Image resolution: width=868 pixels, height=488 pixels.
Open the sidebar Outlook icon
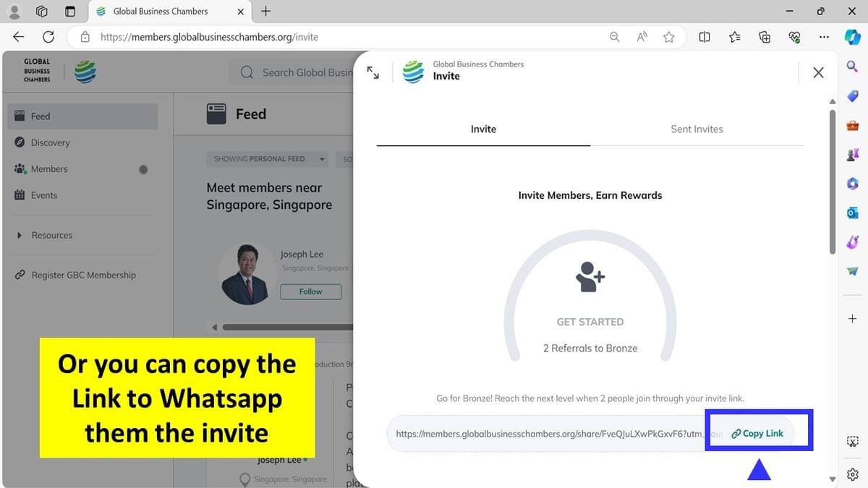coord(852,213)
